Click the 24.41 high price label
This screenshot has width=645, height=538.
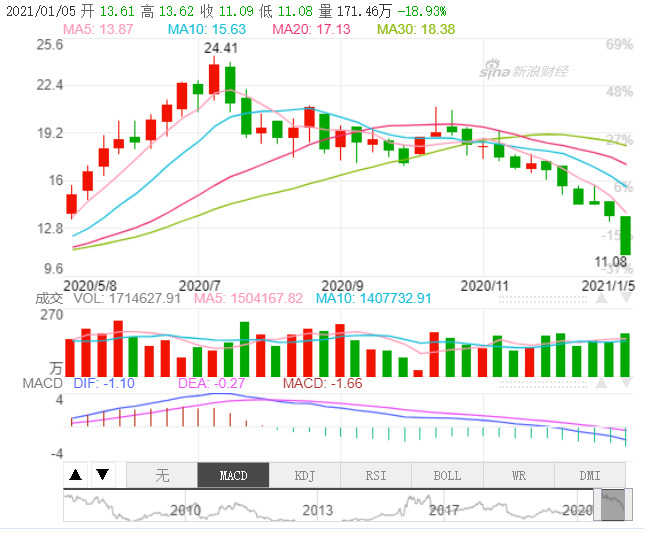click(x=221, y=48)
